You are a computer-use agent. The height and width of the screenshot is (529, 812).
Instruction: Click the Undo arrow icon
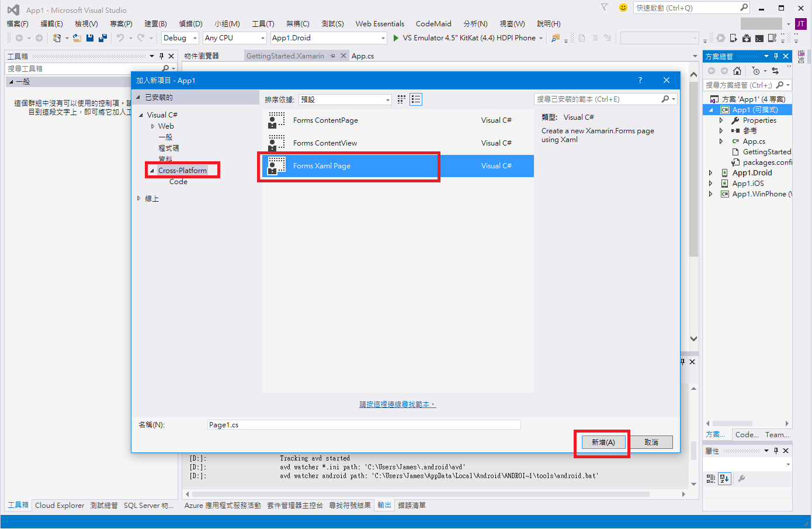tap(120, 38)
